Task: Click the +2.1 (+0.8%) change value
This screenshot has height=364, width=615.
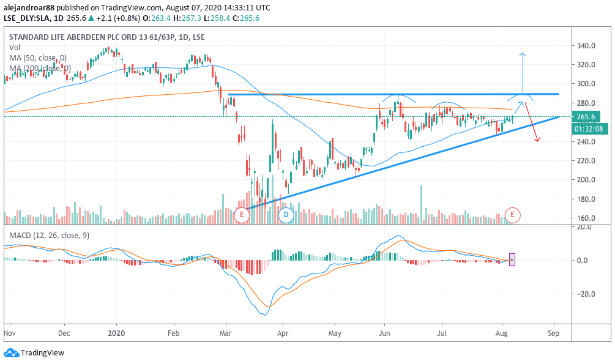Action: [117, 18]
